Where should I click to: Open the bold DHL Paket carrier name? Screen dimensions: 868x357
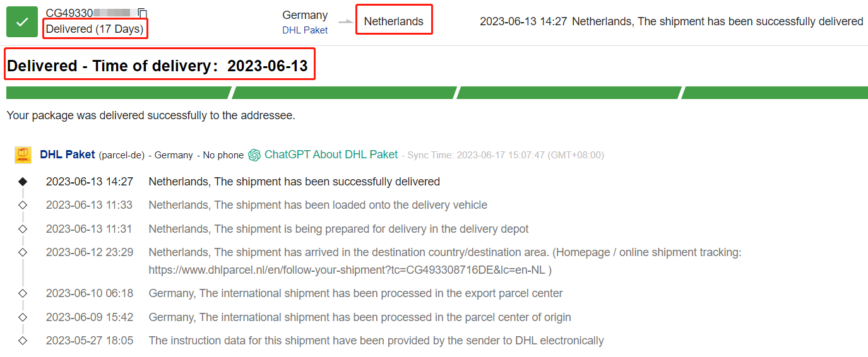click(x=68, y=155)
